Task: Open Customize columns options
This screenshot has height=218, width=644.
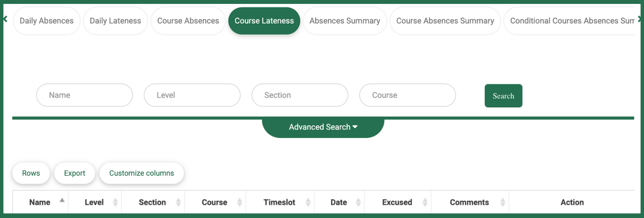Action: 141,173
